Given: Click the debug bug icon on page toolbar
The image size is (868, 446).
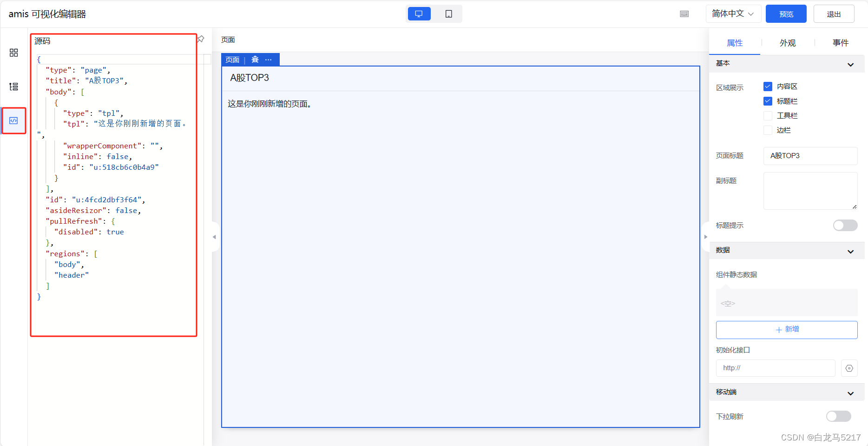Looking at the screenshot, I should point(255,60).
